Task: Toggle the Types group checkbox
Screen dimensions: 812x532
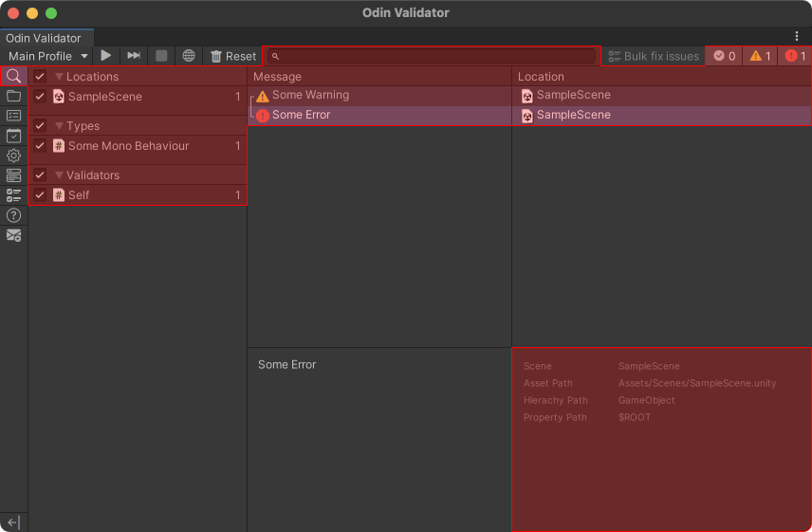Action: (40, 126)
